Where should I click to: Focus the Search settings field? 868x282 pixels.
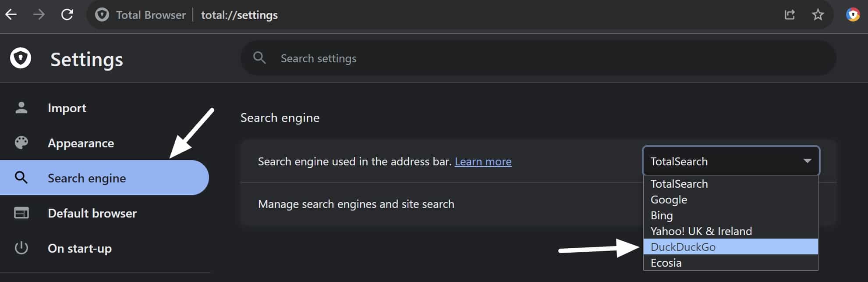(x=538, y=58)
